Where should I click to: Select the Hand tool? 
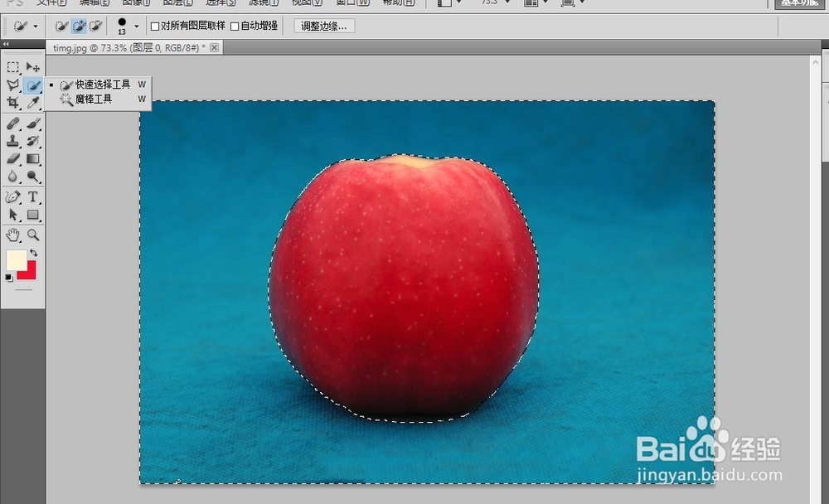click(x=12, y=235)
